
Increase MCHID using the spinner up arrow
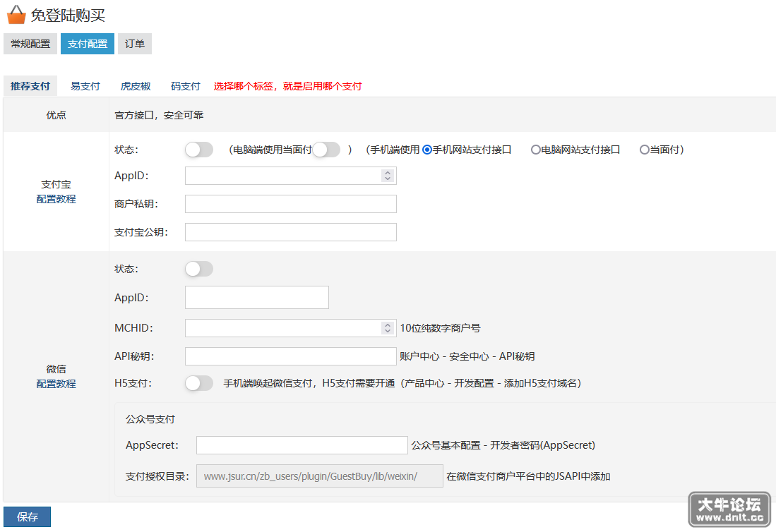[x=388, y=325]
